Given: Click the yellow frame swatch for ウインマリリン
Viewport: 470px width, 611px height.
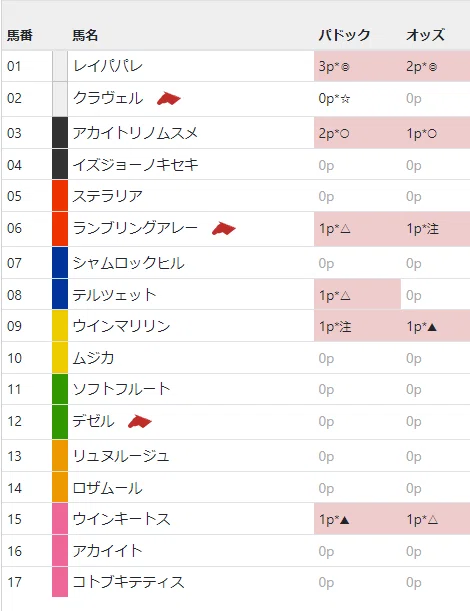Looking at the screenshot, I should (60, 326).
